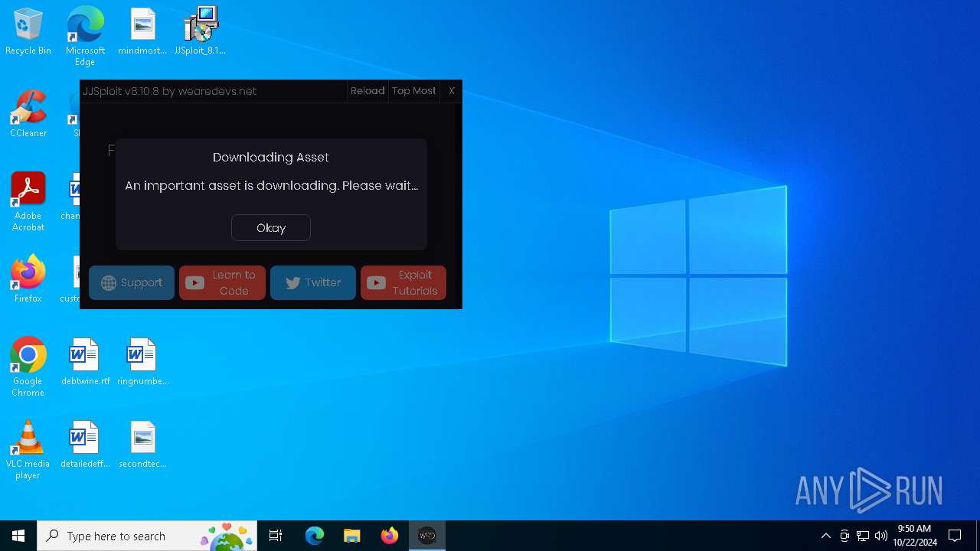The width and height of the screenshot is (980, 551).
Task: Click the meet-now tray icon
Action: [x=844, y=536]
